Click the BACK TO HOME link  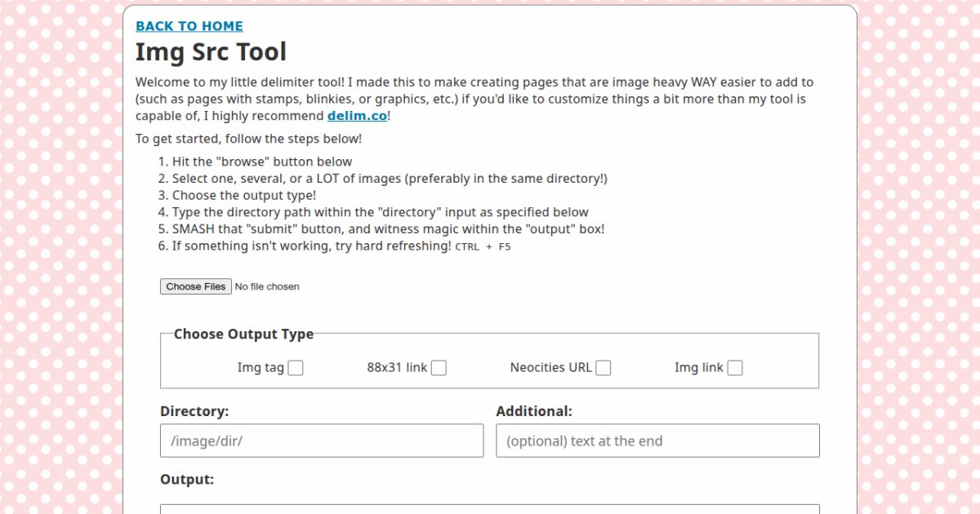(x=189, y=26)
